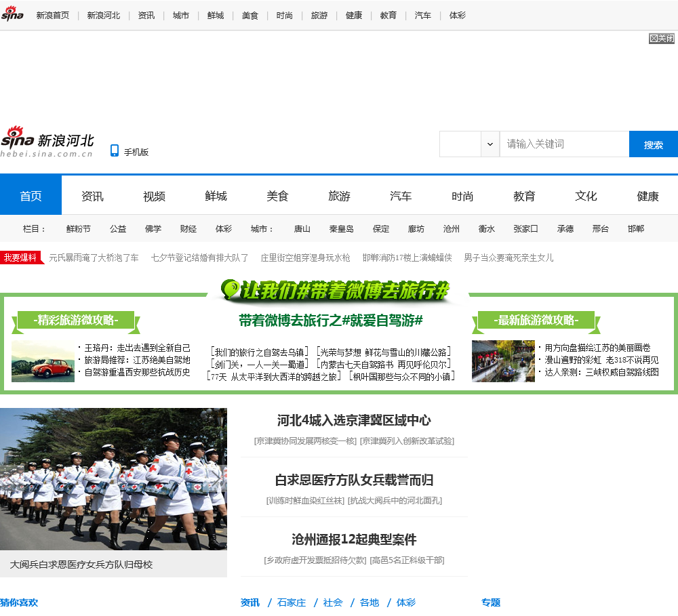678x616 pixels.
Task: Select the city 沧州
Action: (452, 228)
